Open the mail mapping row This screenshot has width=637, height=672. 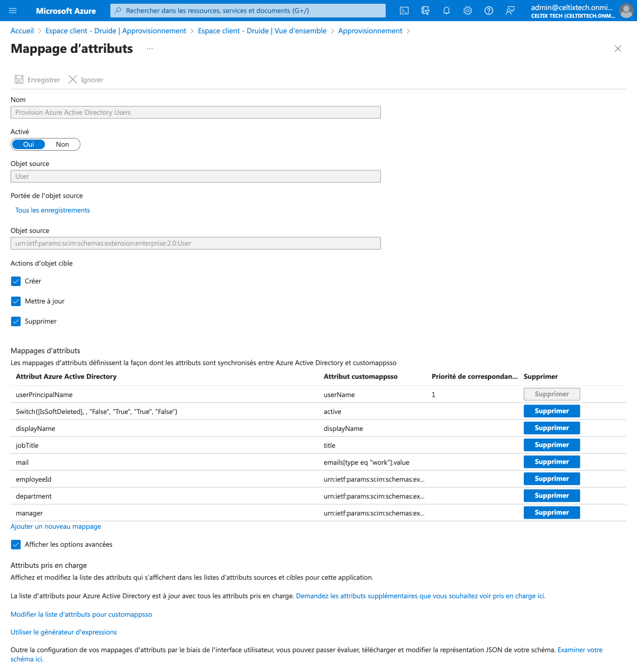319,462
